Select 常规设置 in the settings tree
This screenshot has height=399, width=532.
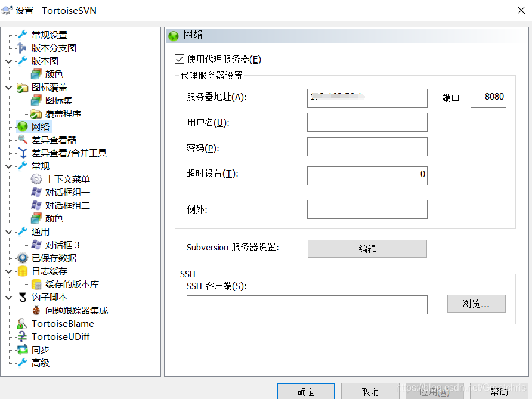point(50,35)
